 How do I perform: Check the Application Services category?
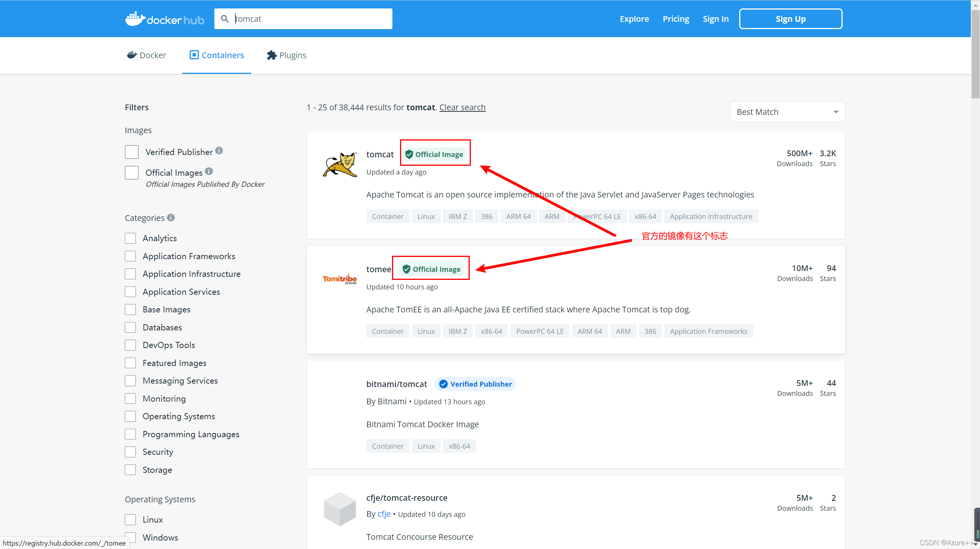[130, 292]
